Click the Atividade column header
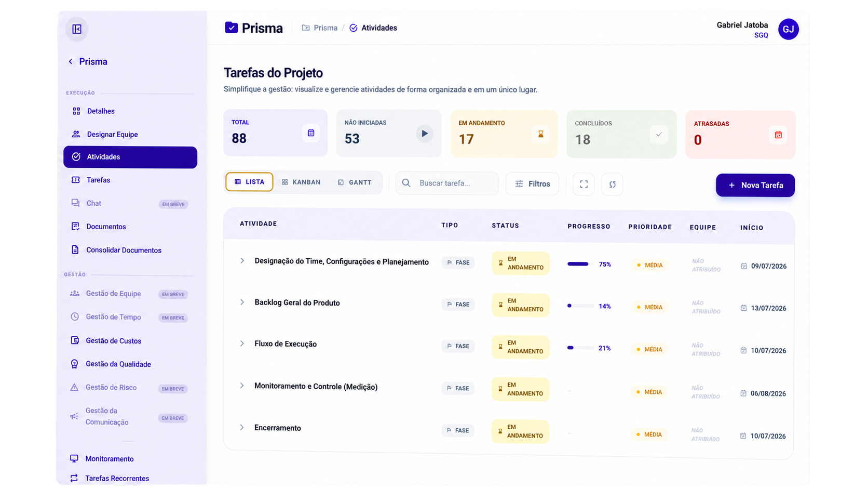The width and height of the screenshot is (868, 489). click(259, 223)
